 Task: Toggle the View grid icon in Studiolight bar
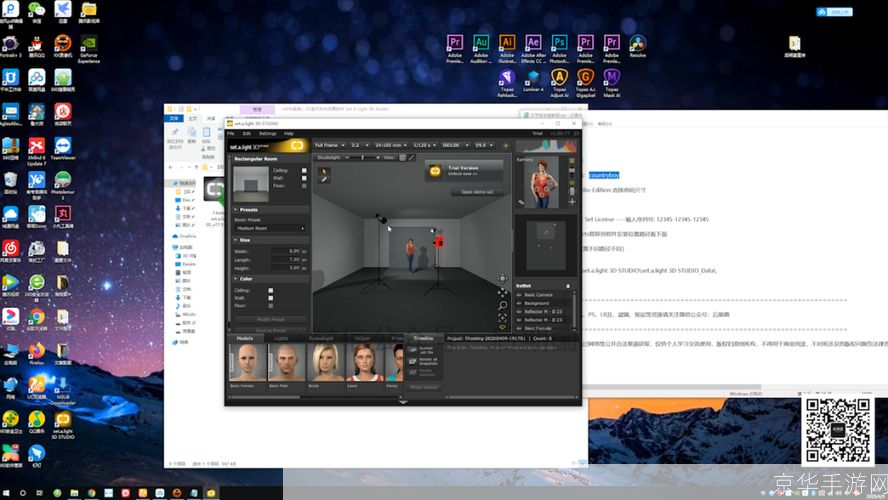click(x=403, y=157)
